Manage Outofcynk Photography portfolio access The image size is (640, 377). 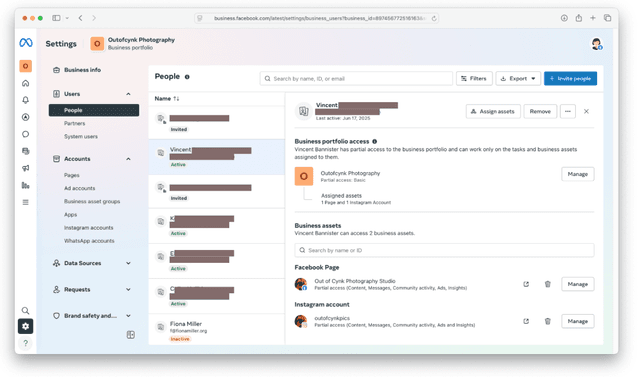tap(578, 174)
